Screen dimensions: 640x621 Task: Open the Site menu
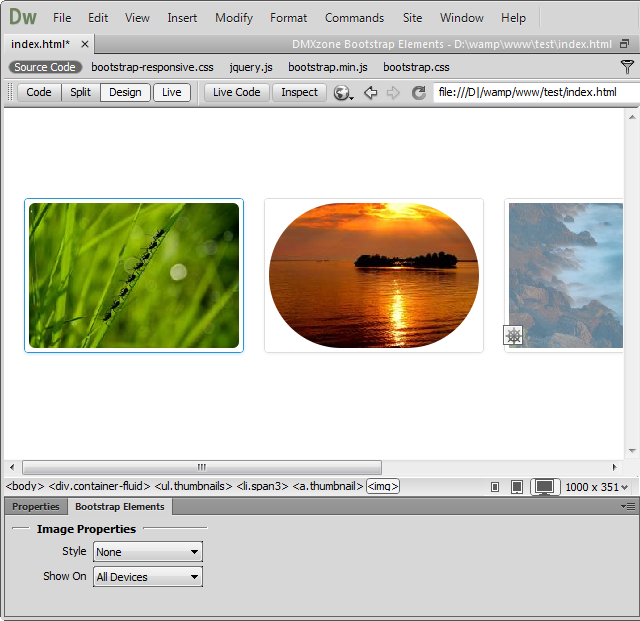pos(412,18)
